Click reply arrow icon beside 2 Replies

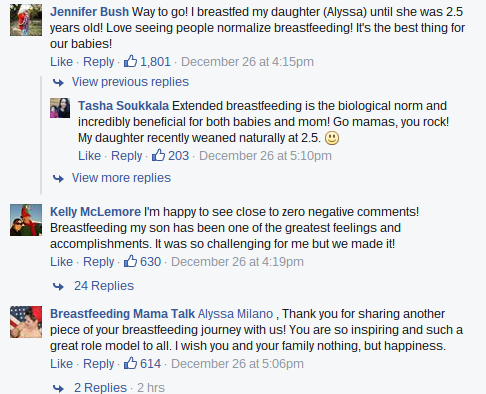coord(58,388)
